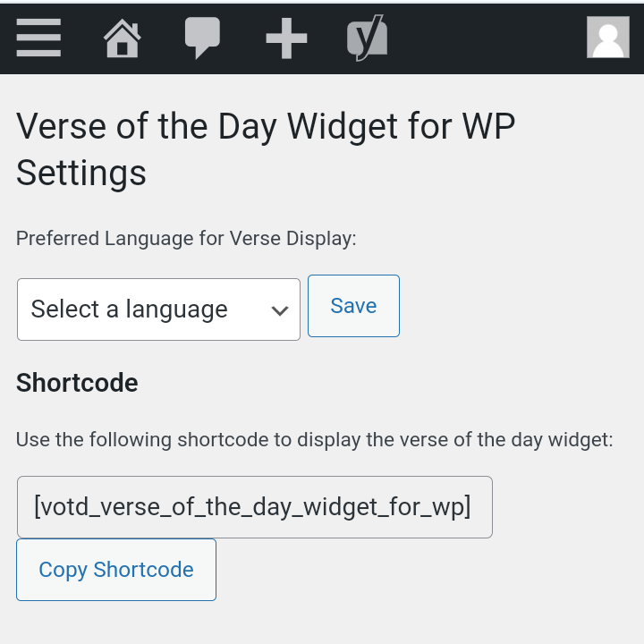
Task: Focus the votd shortcode text field
Action: pyautogui.click(x=255, y=507)
